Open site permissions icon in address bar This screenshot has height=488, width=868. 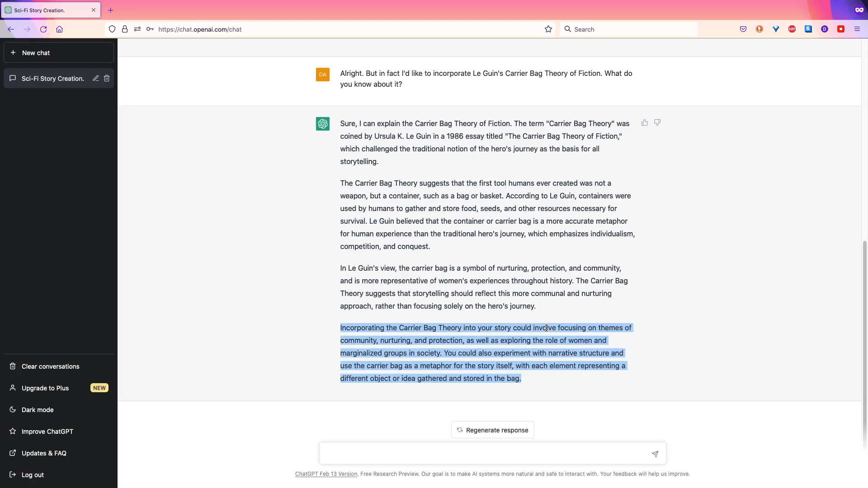(x=137, y=29)
